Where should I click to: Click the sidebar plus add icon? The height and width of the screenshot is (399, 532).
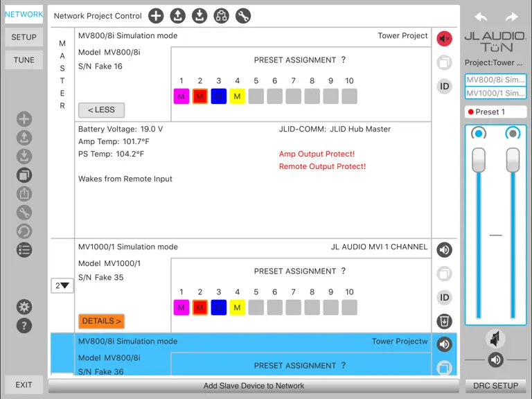[x=24, y=119]
